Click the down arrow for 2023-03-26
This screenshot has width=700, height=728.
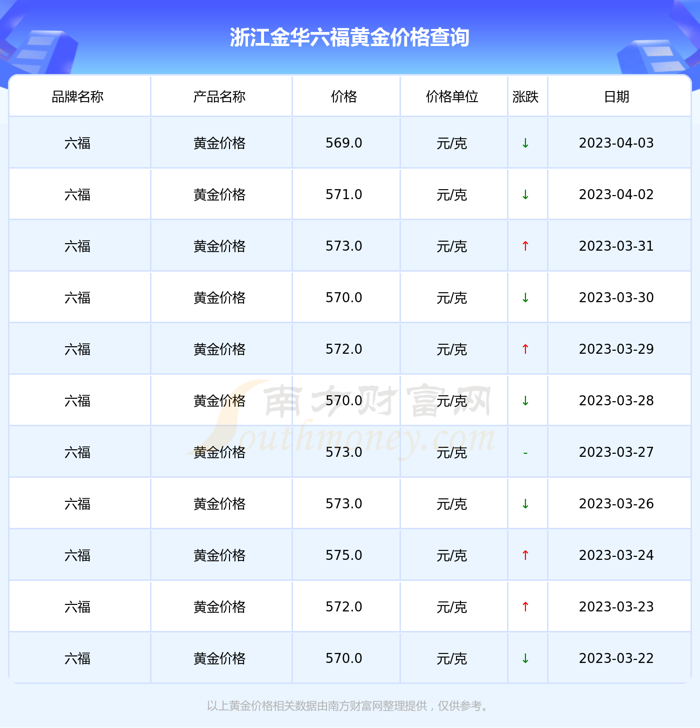[x=525, y=504]
